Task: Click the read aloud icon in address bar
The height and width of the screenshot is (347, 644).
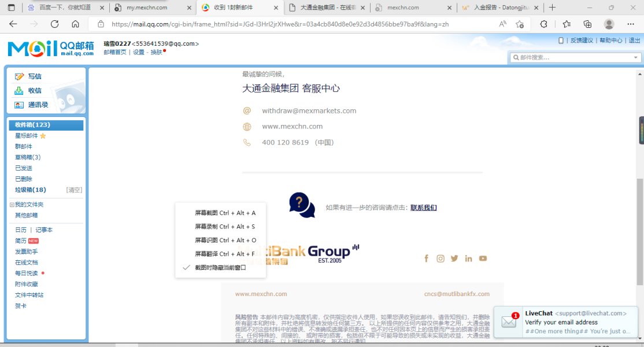Action: click(502, 24)
